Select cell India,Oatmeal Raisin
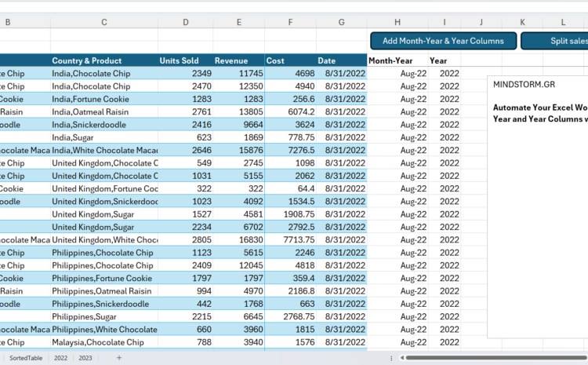The image size is (588, 365). (x=104, y=112)
